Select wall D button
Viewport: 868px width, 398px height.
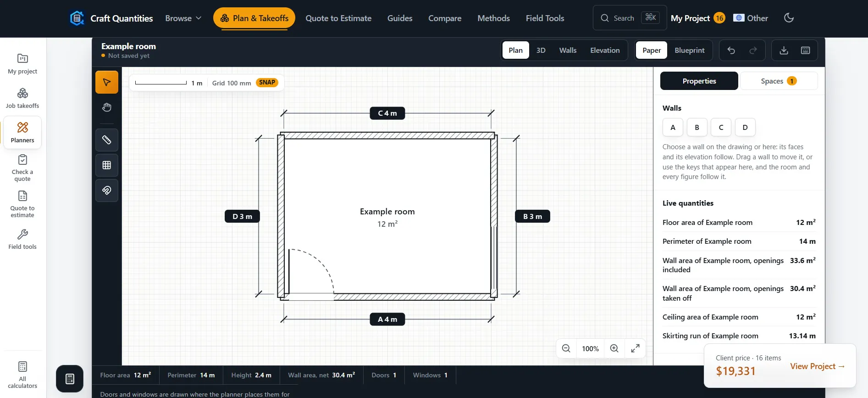745,127
